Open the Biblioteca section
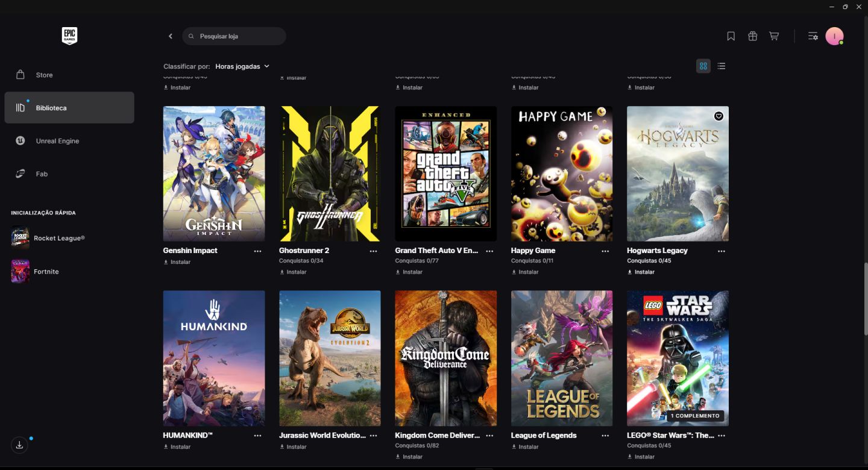Image resolution: width=868 pixels, height=470 pixels. [x=69, y=108]
